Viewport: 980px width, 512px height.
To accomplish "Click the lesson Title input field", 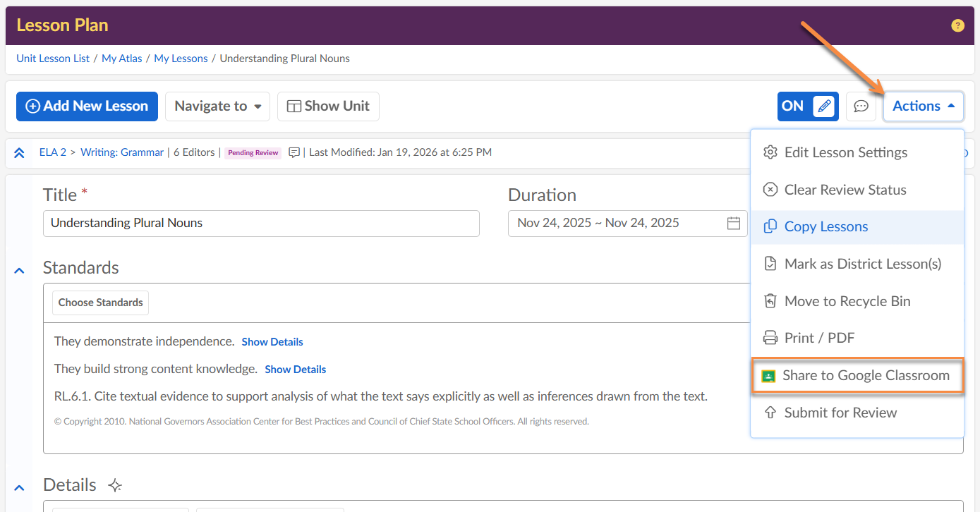I will [x=261, y=224].
